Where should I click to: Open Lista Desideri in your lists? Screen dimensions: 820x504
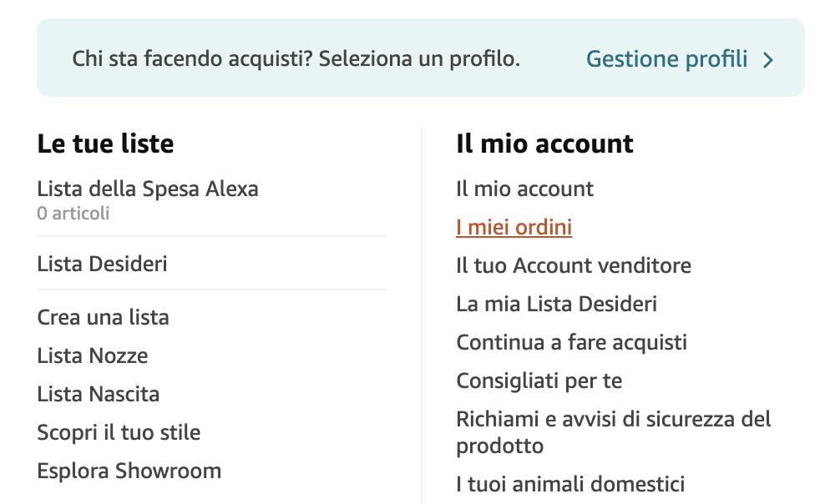[x=102, y=265]
